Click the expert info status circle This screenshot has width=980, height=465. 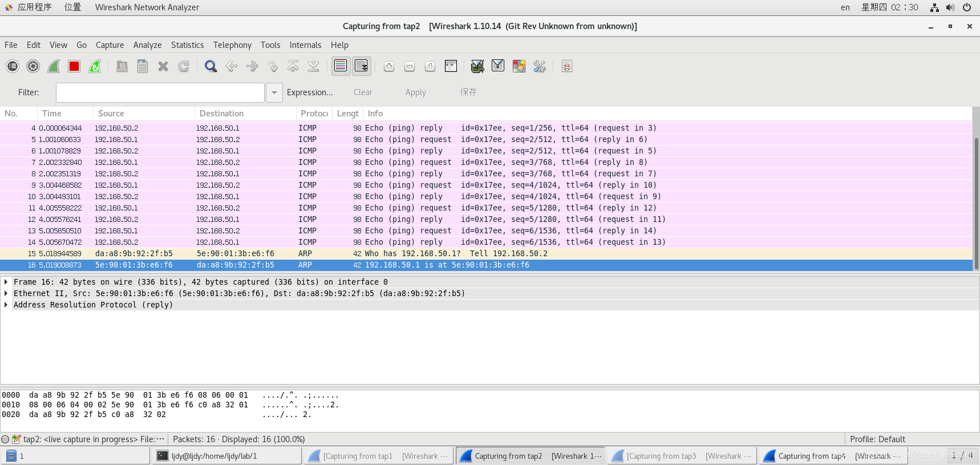pyautogui.click(x=5, y=439)
